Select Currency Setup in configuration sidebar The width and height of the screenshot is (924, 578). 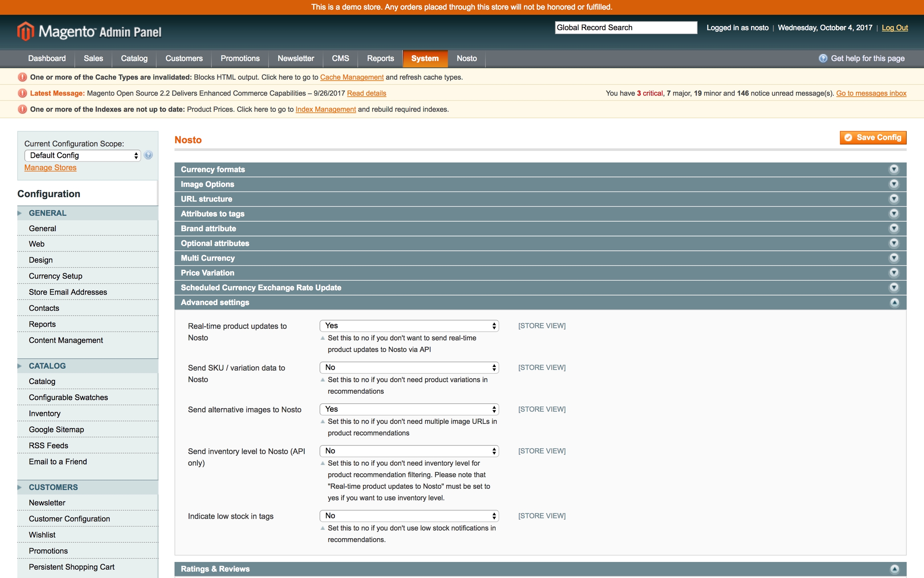pos(55,276)
